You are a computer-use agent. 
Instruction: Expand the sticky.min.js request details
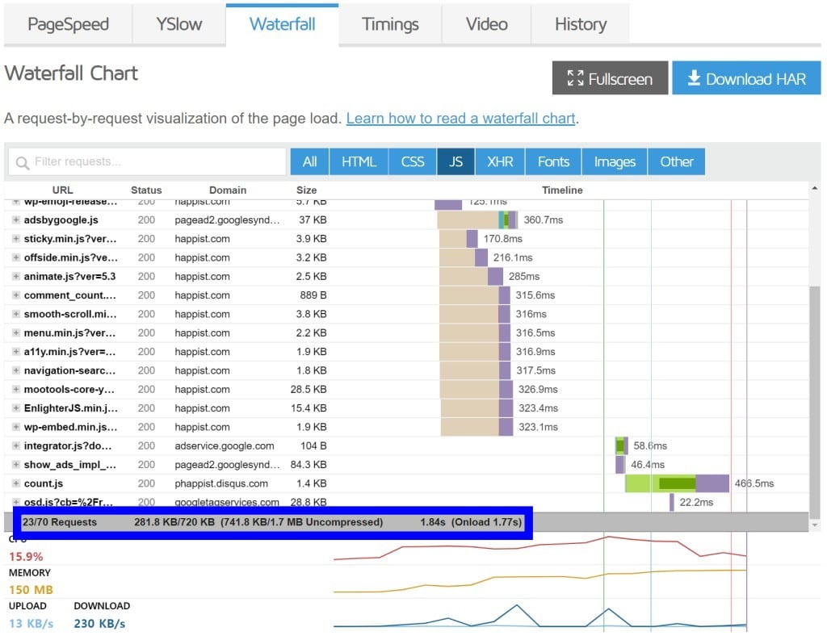point(16,239)
